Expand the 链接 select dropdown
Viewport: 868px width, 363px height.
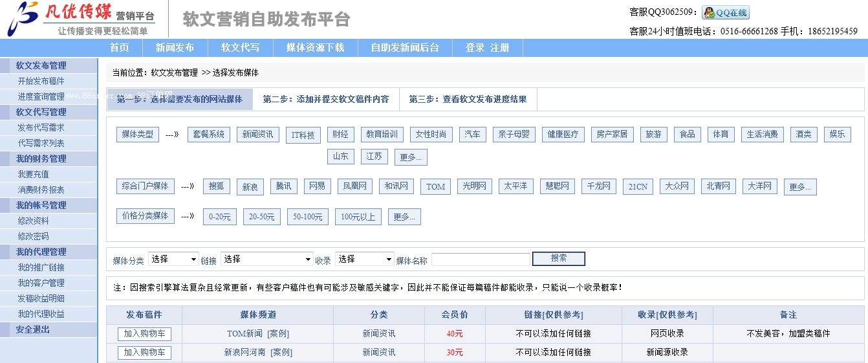click(x=266, y=259)
